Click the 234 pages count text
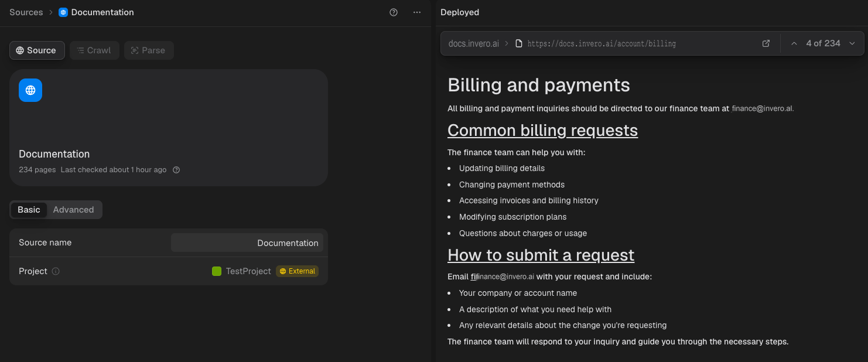868x362 pixels. [37, 170]
